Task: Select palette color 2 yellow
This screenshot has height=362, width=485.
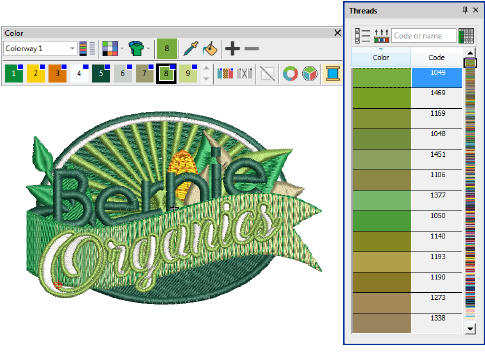Action: click(36, 73)
